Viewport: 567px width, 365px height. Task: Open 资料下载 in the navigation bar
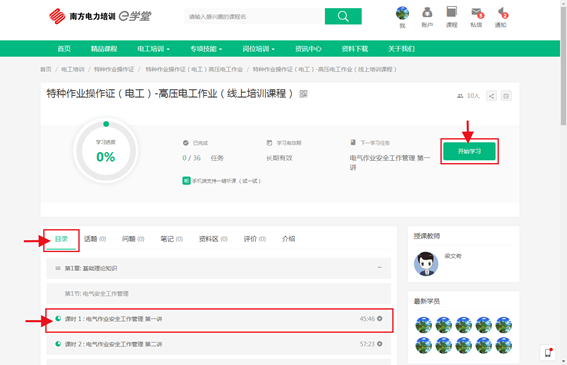355,49
